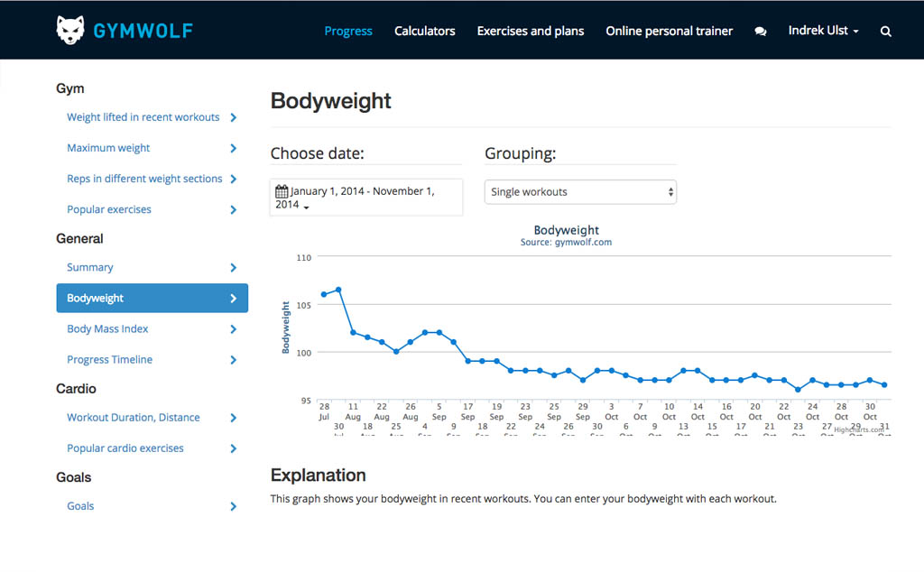Click the search magnifier icon
This screenshot has width=924, height=572.
tap(885, 32)
